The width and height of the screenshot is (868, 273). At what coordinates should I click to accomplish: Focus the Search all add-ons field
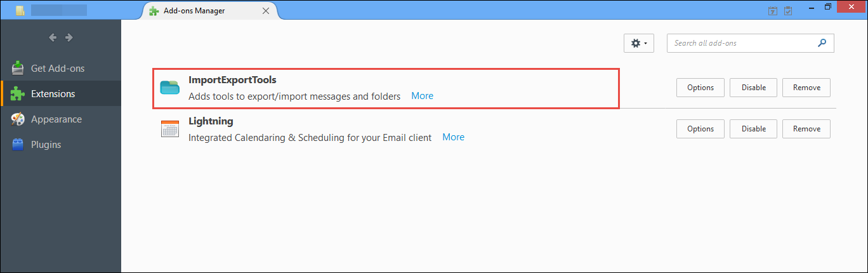[742, 43]
